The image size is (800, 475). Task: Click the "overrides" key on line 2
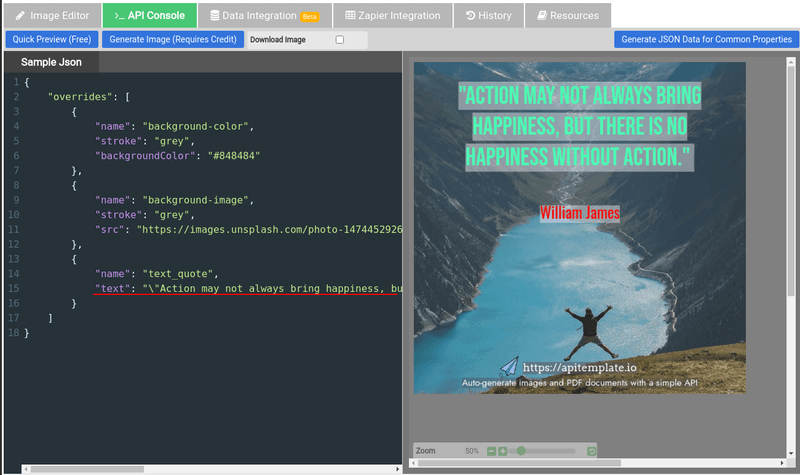(x=80, y=97)
